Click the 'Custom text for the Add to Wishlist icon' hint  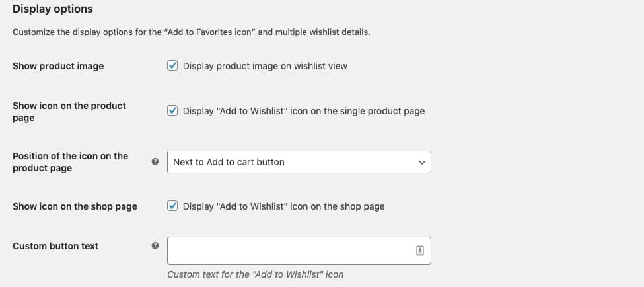[x=255, y=274]
